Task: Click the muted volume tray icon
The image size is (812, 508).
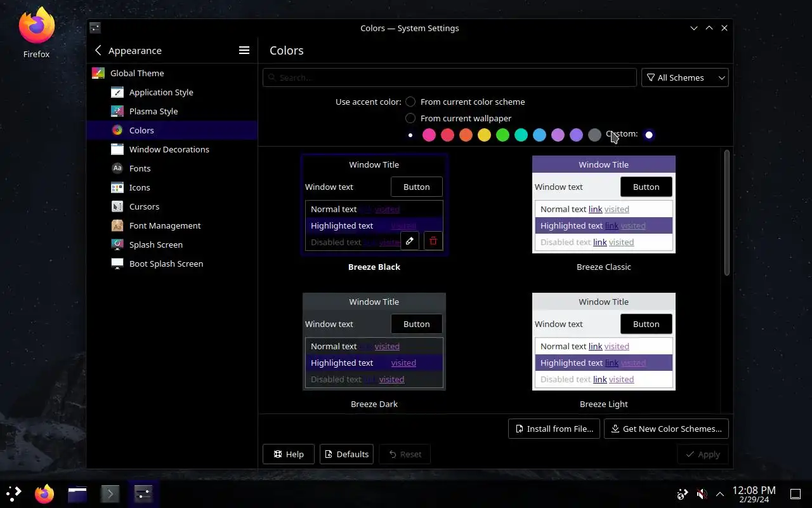Action: coord(702,494)
